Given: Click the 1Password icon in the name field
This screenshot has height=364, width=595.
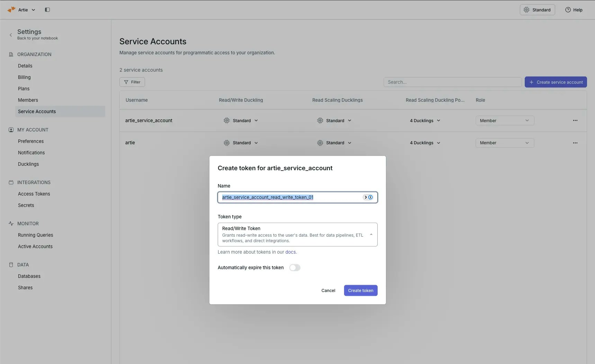Looking at the screenshot, I should coord(371,197).
